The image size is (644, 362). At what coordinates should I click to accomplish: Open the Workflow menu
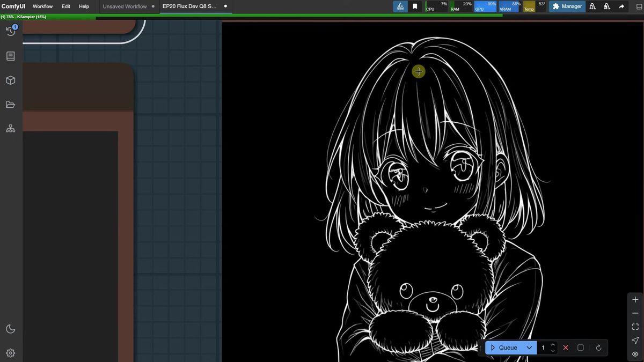point(42,6)
